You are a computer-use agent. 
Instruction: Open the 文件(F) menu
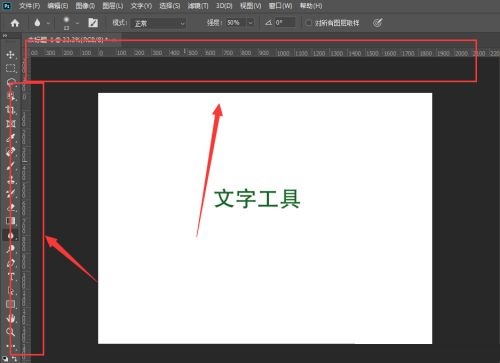[x=29, y=6]
